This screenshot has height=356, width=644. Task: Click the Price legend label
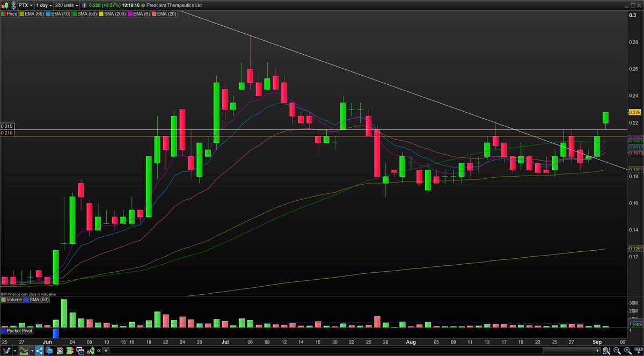click(x=12, y=14)
